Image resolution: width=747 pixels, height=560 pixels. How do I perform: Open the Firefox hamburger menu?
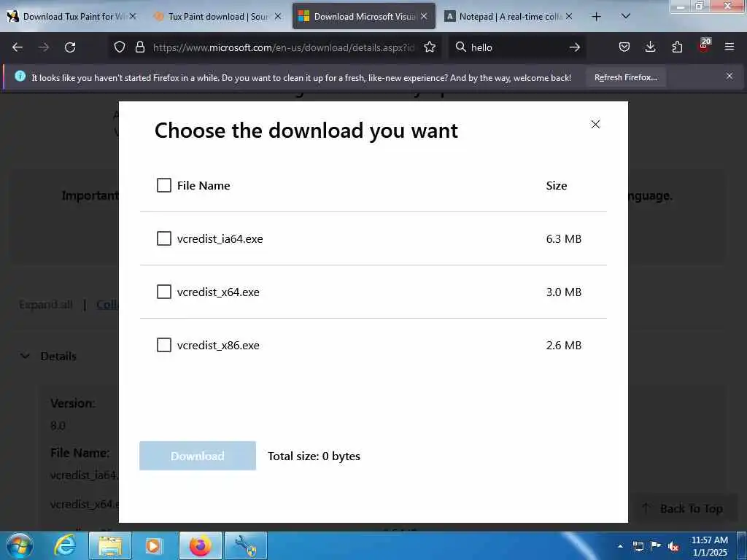pyautogui.click(x=729, y=47)
